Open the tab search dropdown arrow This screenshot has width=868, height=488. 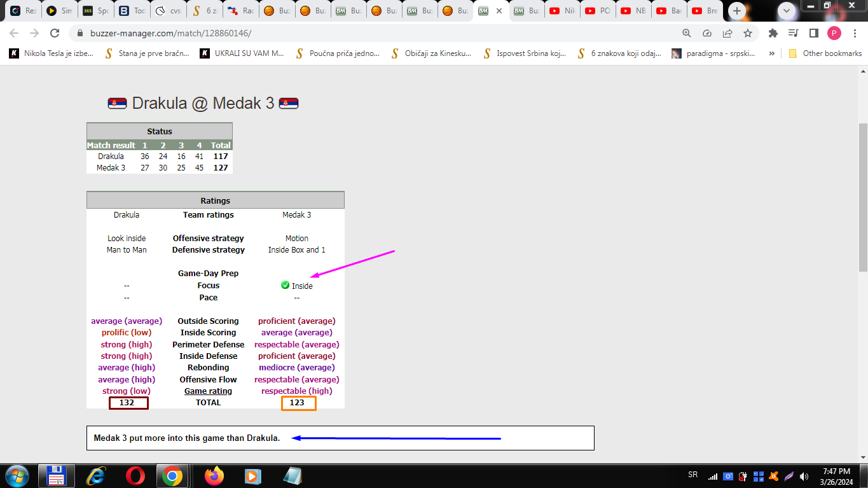click(787, 11)
